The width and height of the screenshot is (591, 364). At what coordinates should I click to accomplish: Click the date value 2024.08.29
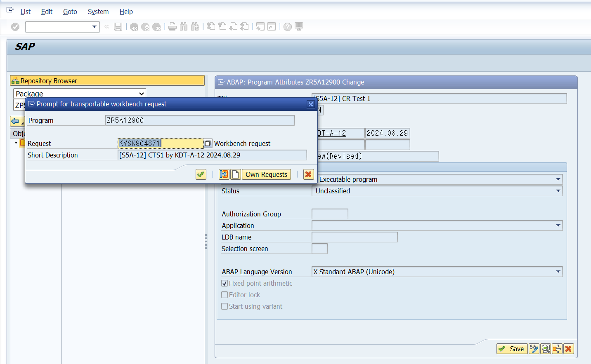tap(388, 133)
